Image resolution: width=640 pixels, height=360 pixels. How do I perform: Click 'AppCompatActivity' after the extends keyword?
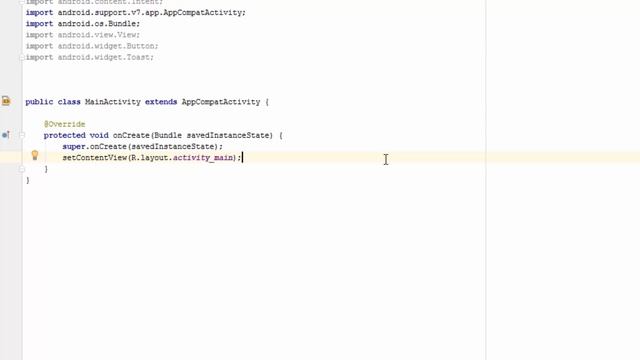tap(221, 102)
